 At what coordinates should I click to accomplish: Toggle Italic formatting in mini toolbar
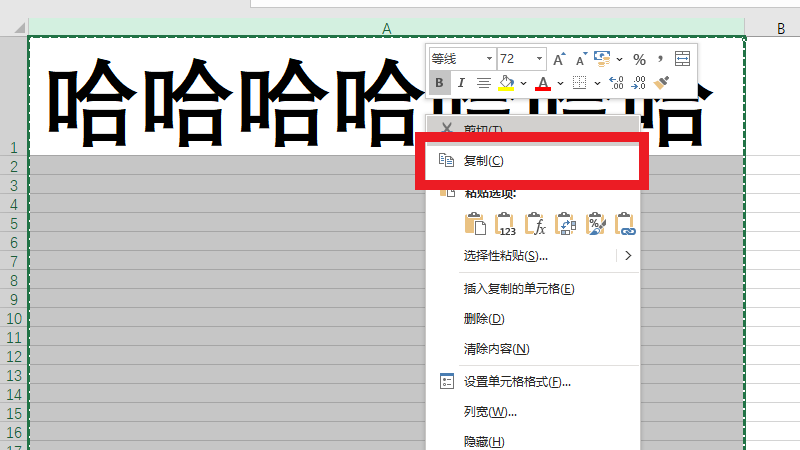461,82
